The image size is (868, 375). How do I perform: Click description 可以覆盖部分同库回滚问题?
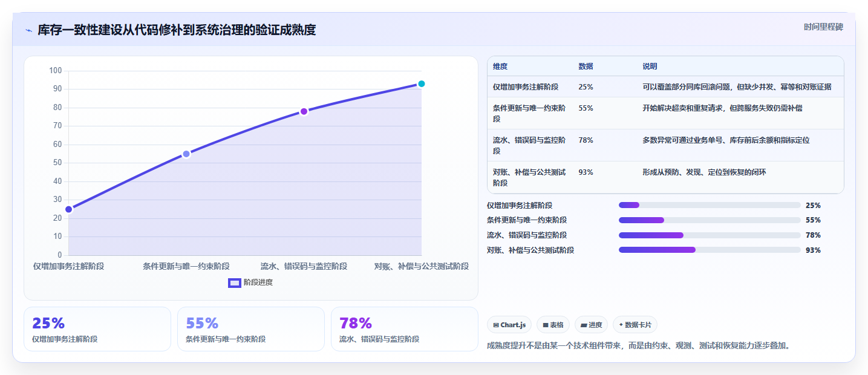pos(737,87)
